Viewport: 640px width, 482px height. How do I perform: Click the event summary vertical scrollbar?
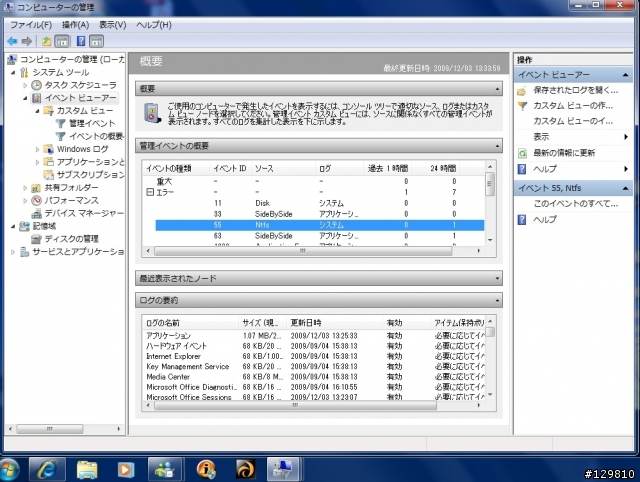click(x=490, y=184)
